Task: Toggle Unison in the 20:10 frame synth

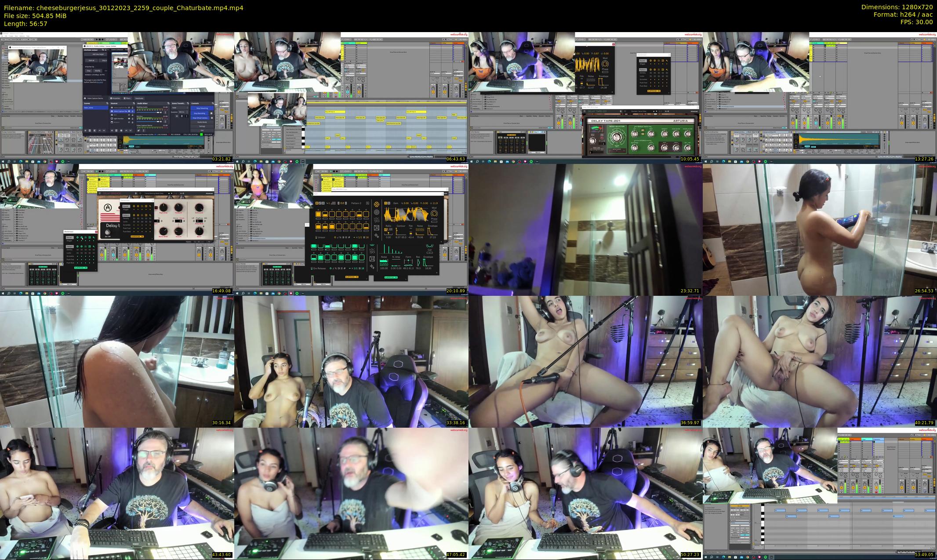Action: click(320, 237)
